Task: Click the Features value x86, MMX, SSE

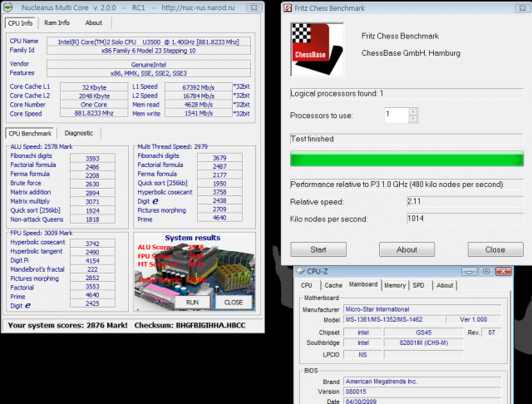Action: pyautogui.click(x=149, y=73)
